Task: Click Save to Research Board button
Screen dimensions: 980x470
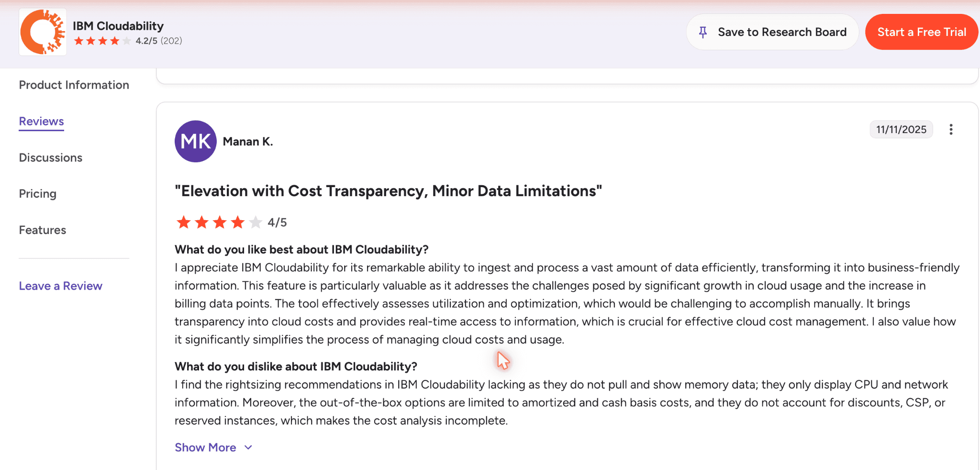Action: coord(772,32)
